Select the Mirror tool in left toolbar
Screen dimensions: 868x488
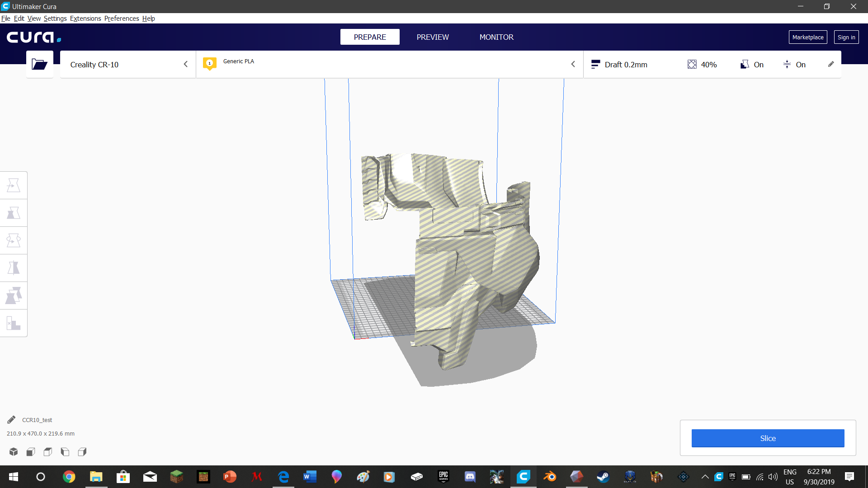coord(14,268)
